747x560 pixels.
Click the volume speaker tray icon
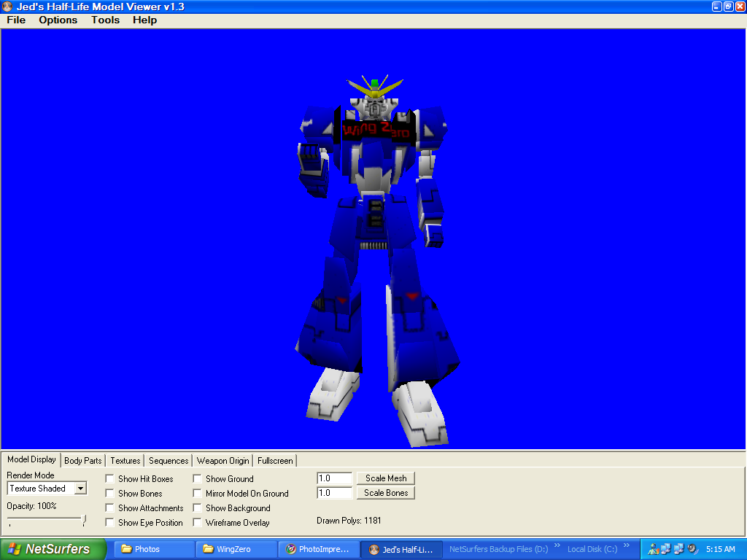pos(692,549)
